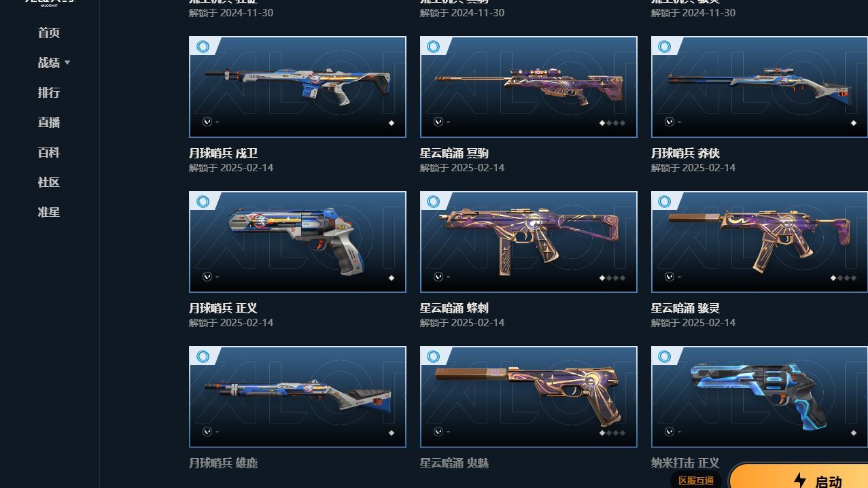
Task: Open the 星云暗涌 鬼魅 pistol thumbnail
Action: pyautogui.click(x=529, y=397)
